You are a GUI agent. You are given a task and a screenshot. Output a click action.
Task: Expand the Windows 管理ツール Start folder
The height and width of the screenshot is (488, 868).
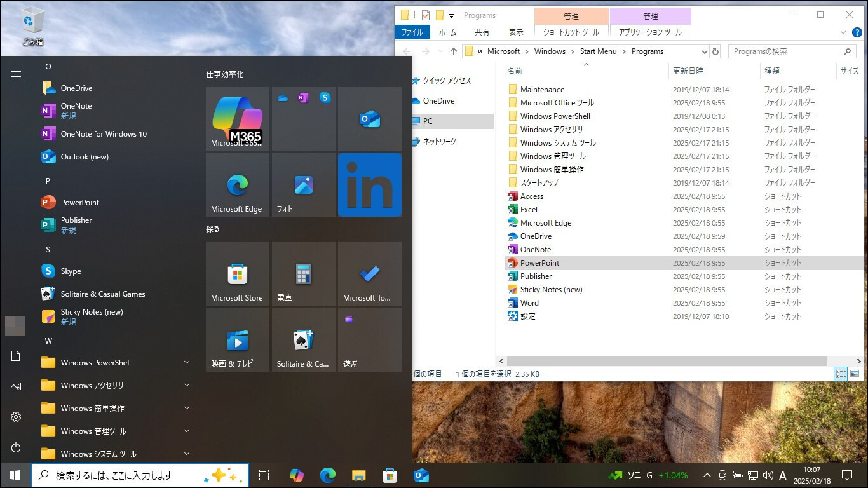[187, 431]
